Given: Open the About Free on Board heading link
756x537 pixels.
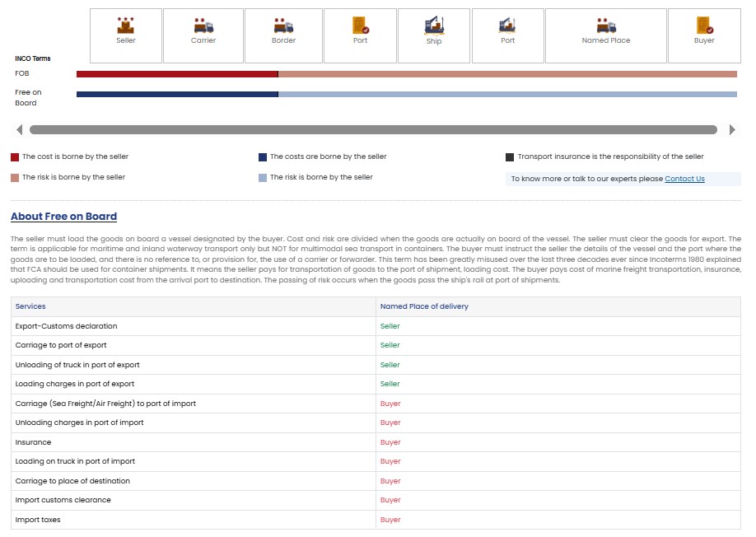Looking at the screenshot, I should [x=63, y=217].
